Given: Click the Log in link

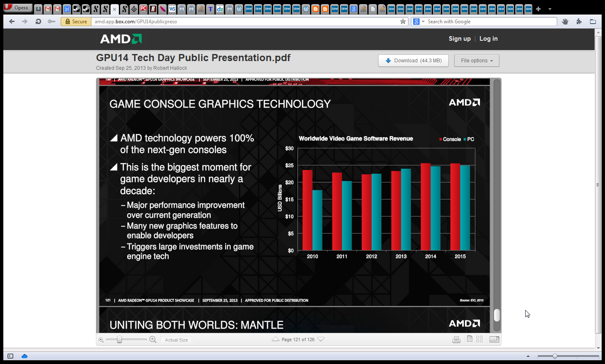Looking at the screenshot, I should [488, 39].
